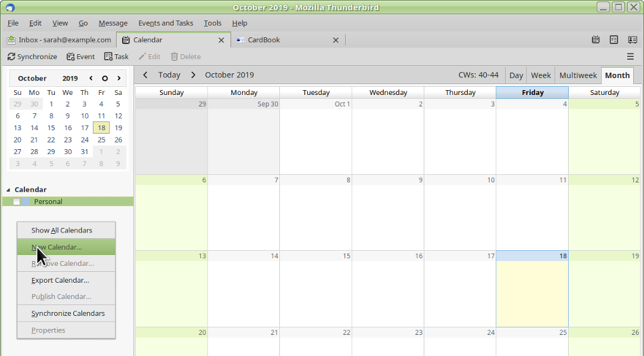Click the Personal calendar color swatch
This screenshot has height=356, width=644.
(x=26, y=202)
